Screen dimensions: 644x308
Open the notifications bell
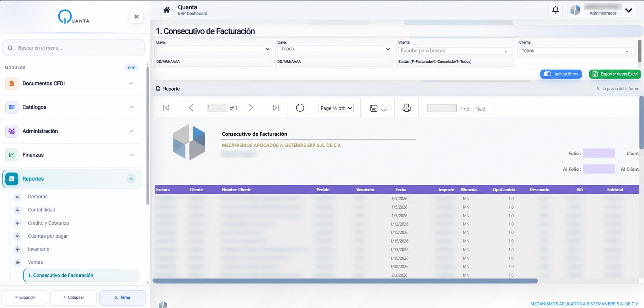point(556,10)
